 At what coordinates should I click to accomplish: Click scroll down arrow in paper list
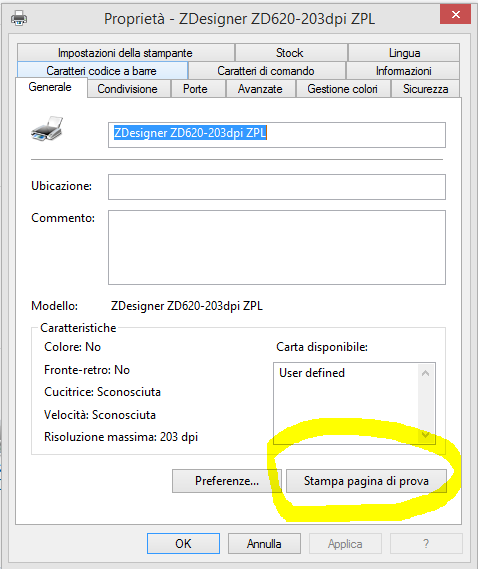[x=426, y=434]
